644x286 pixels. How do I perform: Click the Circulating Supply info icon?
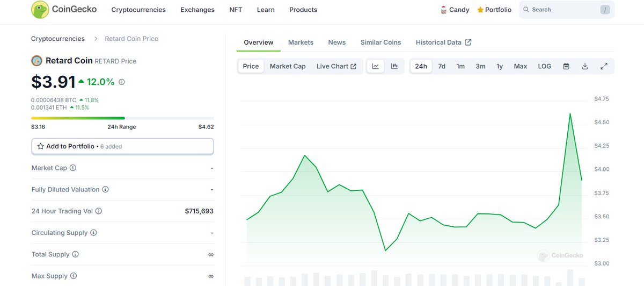tap(93, 233)
